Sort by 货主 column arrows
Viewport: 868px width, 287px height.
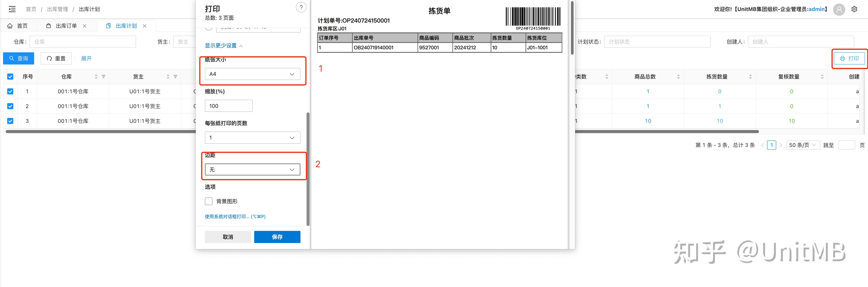click(168, 77)
